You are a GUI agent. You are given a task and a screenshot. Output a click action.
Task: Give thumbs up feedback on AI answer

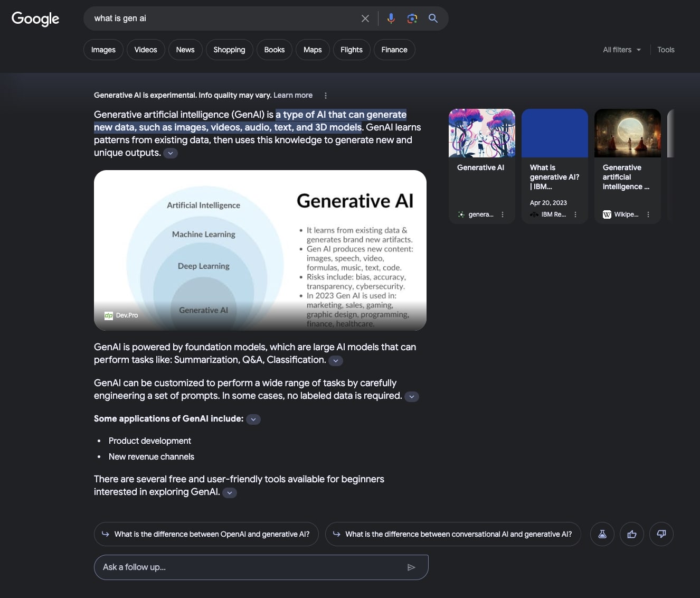pos(631,534)
